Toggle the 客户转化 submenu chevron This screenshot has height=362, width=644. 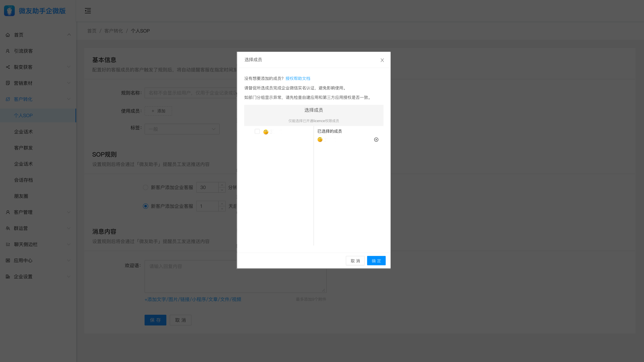(x=69, y=99)
